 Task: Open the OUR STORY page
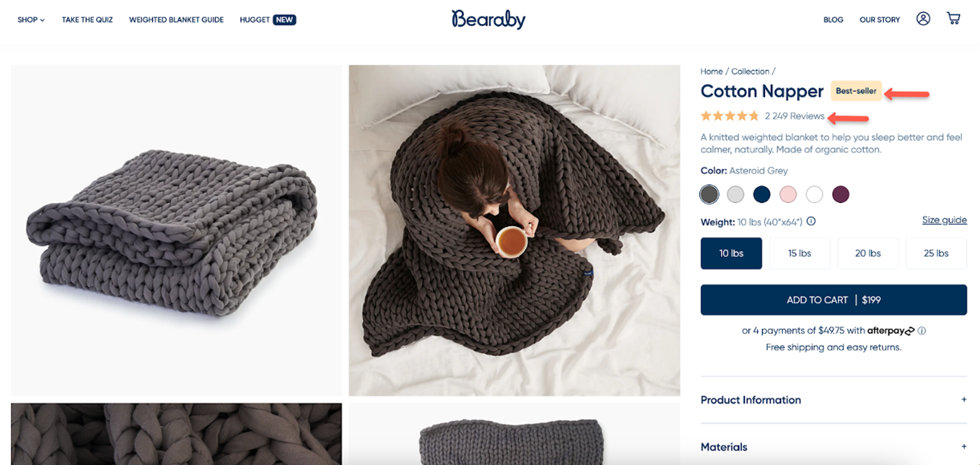pyautogui.click(x=879, y=20)
